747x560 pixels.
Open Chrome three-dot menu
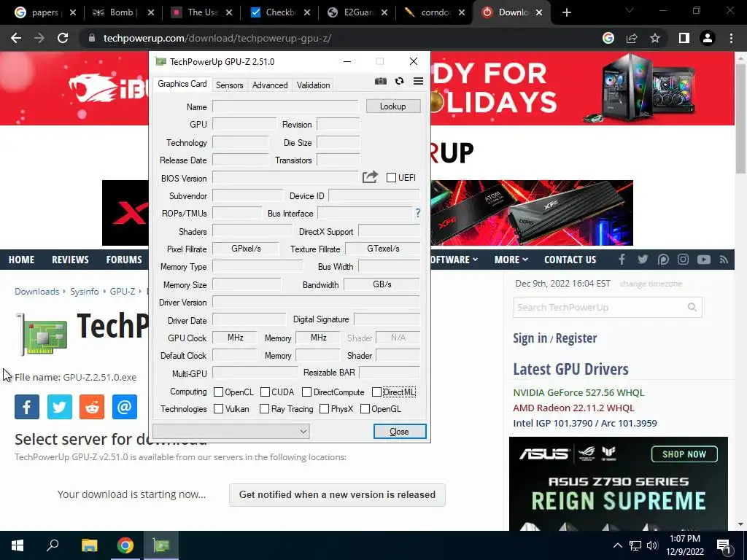731,38
